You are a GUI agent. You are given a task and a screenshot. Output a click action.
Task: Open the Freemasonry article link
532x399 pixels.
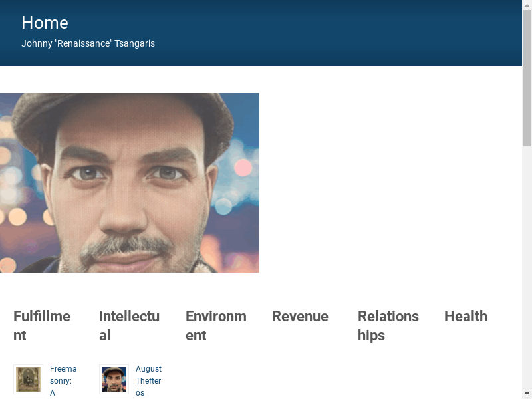pyautogui.click(x=63, y=380)
